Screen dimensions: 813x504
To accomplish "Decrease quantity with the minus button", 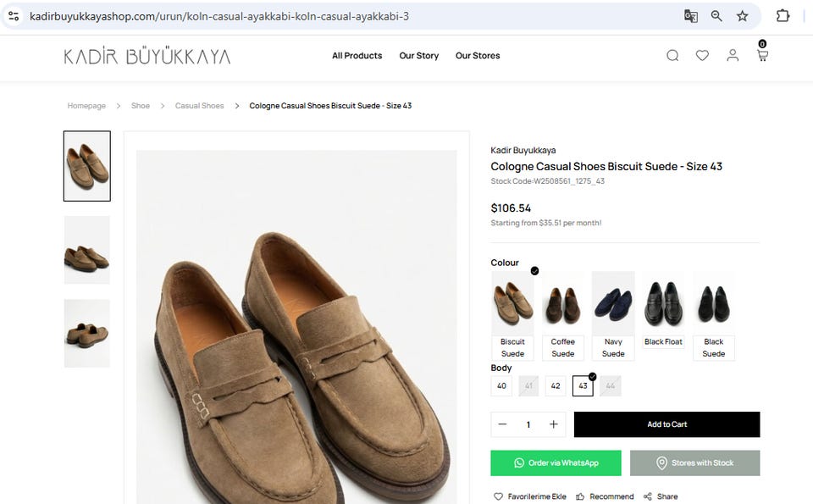I will (502, 424).
